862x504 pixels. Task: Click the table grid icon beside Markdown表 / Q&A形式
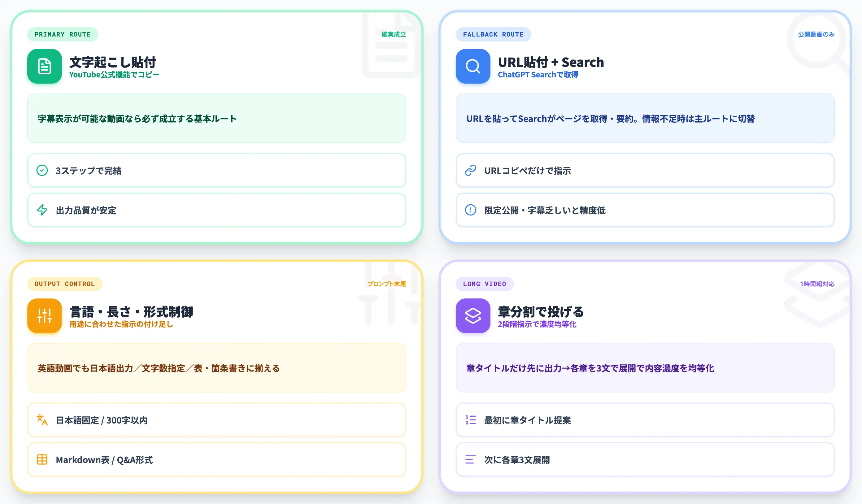[42, 459]
